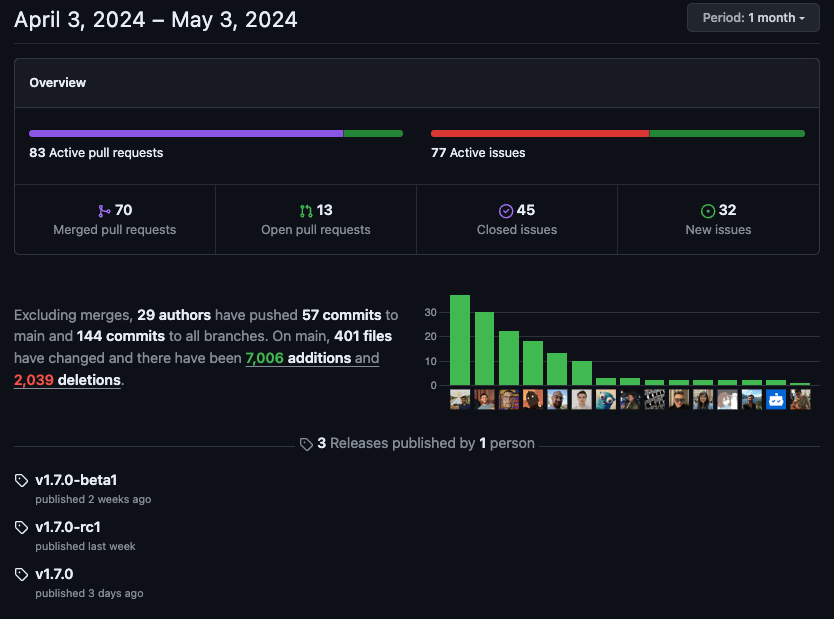Viewport: 834px width, 619px height.
Task: Open the black-and-white film strip avatar
Action: 654,399
